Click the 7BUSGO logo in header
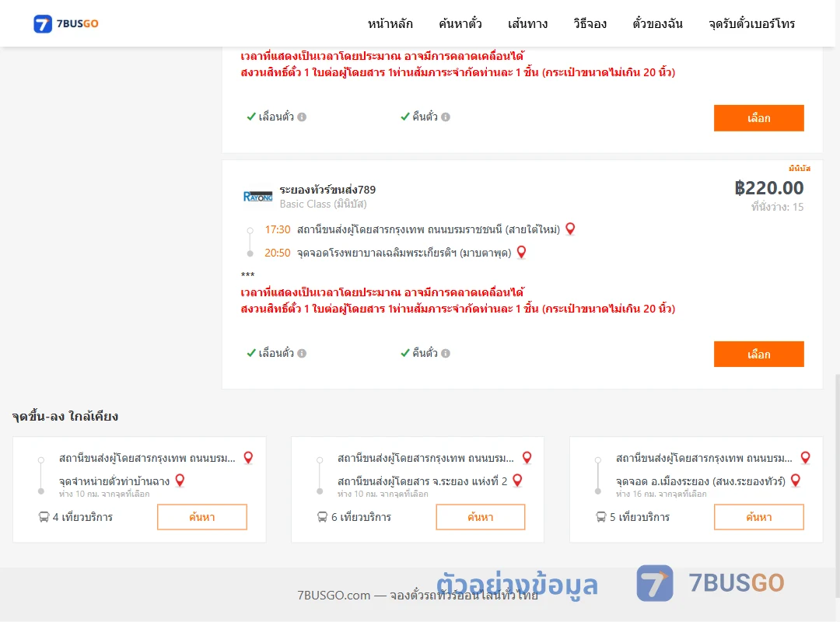 click(66, 23)
